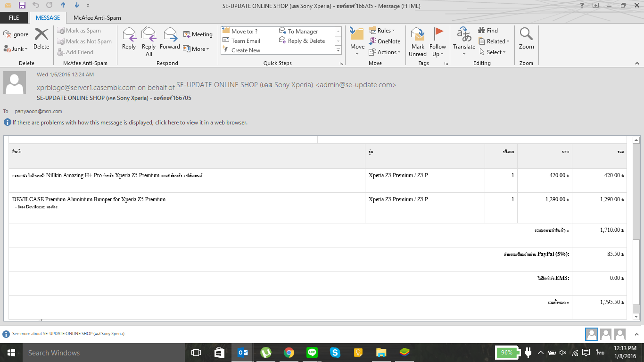Click See more about SE-UPDATE ONLINE SHOP
The height and width of the screenshot is (362, 644).
tap(68, 333)
